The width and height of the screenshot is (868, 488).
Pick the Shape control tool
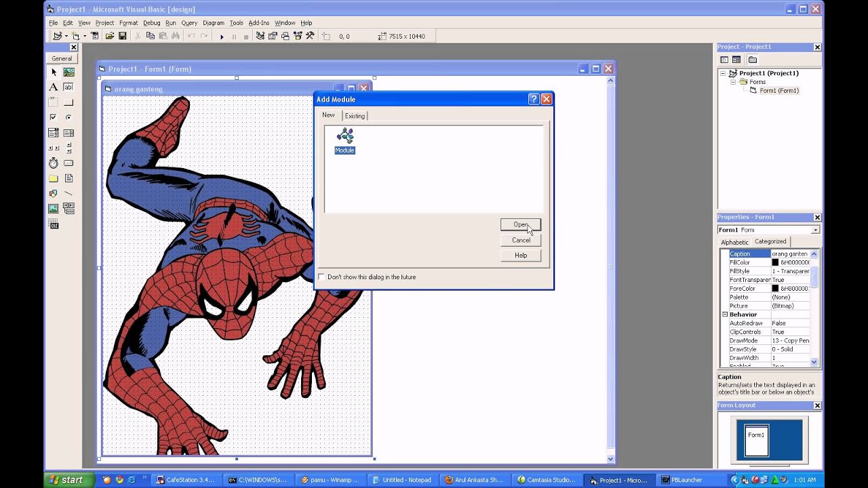(54, 193)
